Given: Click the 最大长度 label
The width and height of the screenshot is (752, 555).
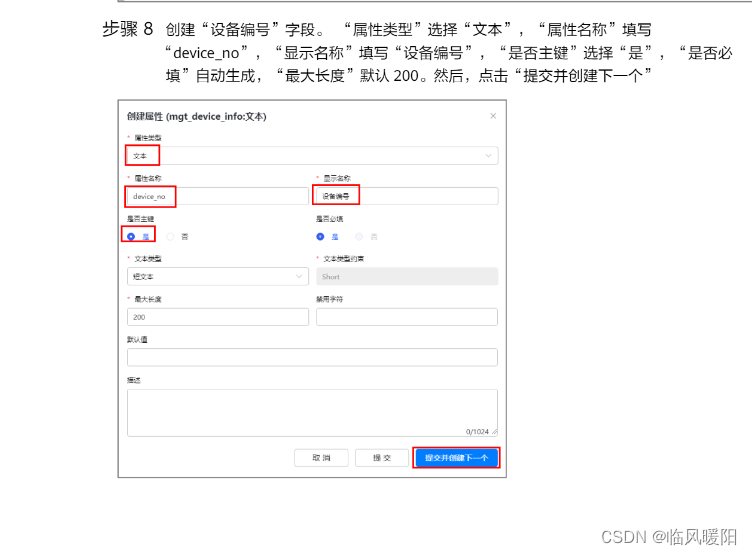Looking at the screenshot, I should point(148,299).
